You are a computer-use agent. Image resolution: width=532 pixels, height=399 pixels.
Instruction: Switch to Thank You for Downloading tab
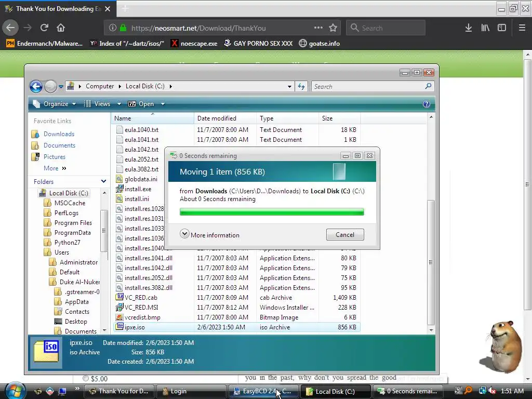[58, 8]
